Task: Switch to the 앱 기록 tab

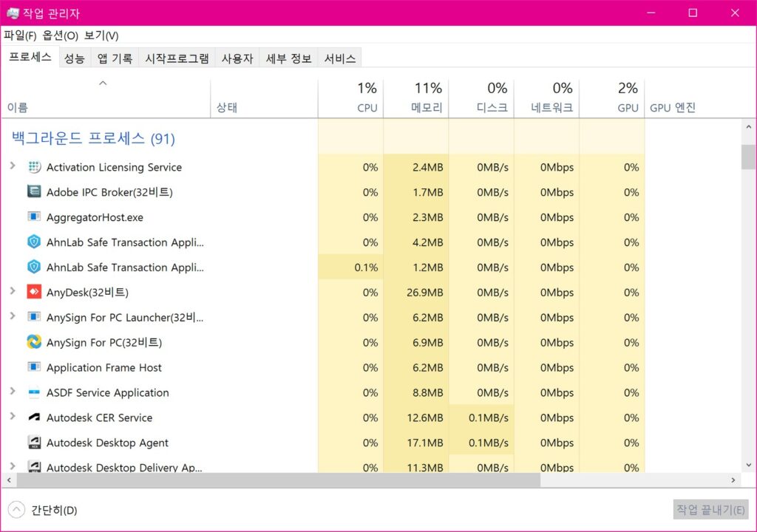Action: point(115,58)
